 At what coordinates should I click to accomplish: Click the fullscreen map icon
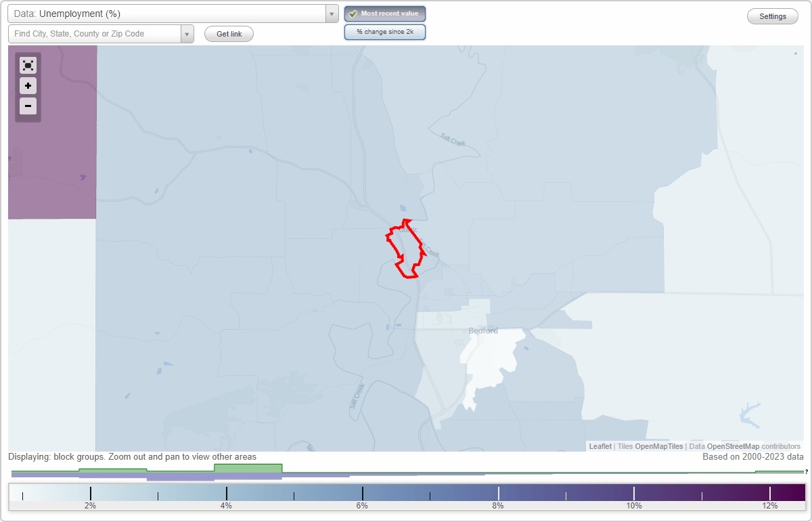(x=28, y=65)
